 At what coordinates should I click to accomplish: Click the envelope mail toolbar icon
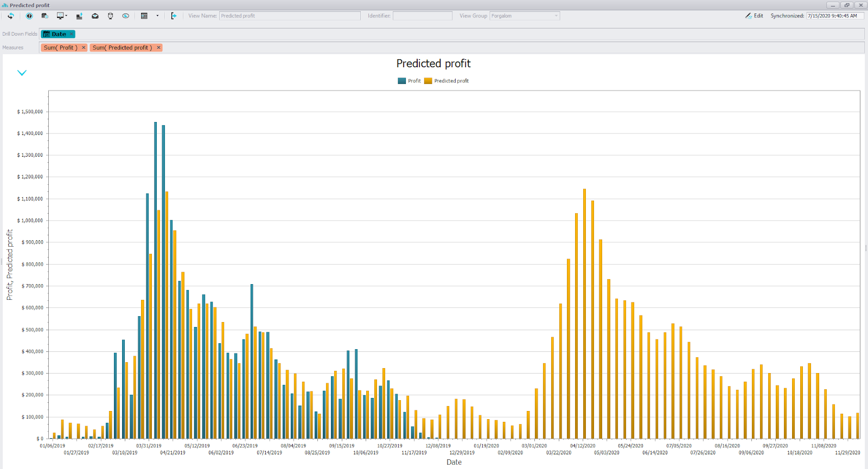coord(95,16)
